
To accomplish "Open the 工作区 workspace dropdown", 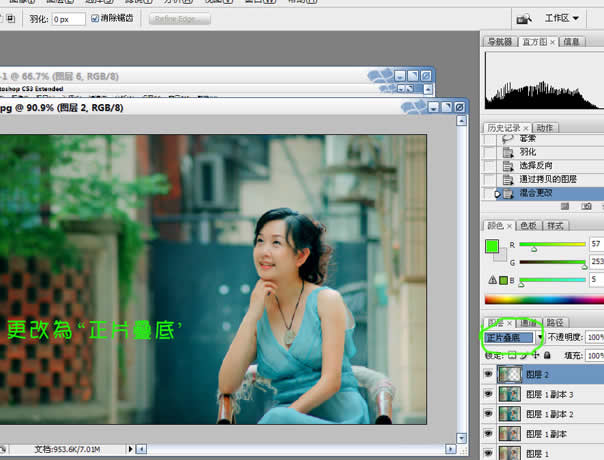I will click(562, 18).
